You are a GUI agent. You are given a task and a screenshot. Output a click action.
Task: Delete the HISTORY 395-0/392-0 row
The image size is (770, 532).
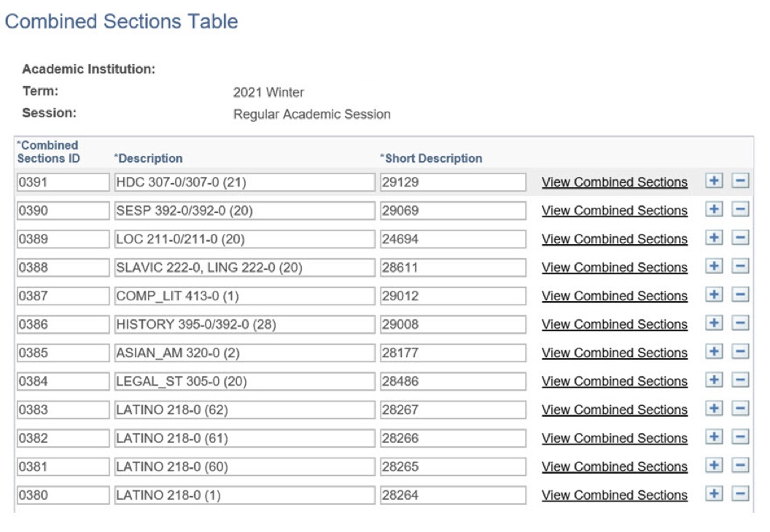click(x=740, y=324)
